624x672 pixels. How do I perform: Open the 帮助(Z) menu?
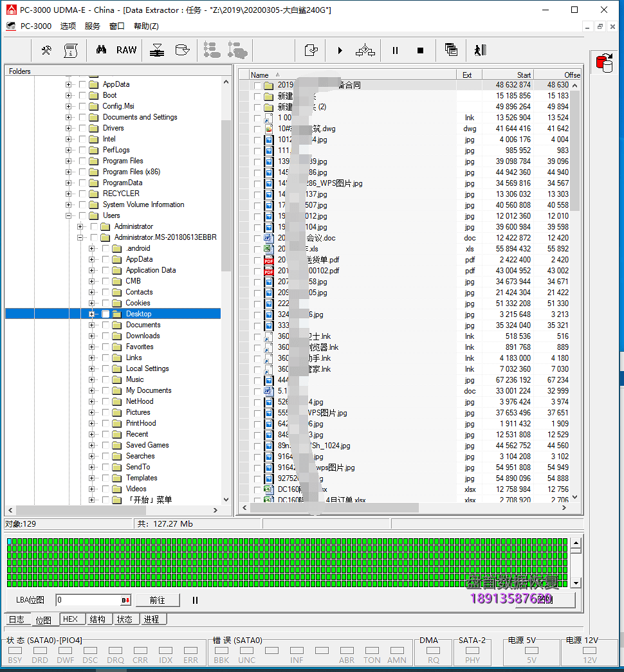pyautogui.click(x=146, y=26)
